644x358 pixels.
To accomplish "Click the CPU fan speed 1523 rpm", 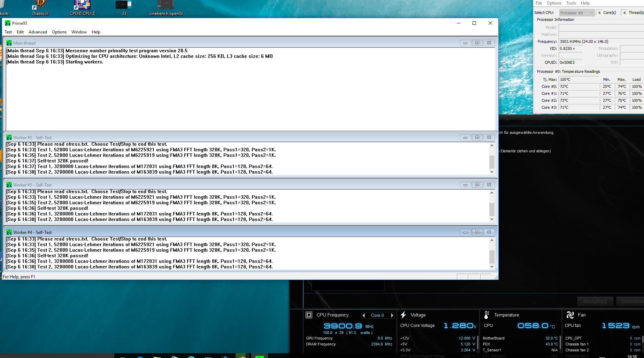I will click(621, 326).
